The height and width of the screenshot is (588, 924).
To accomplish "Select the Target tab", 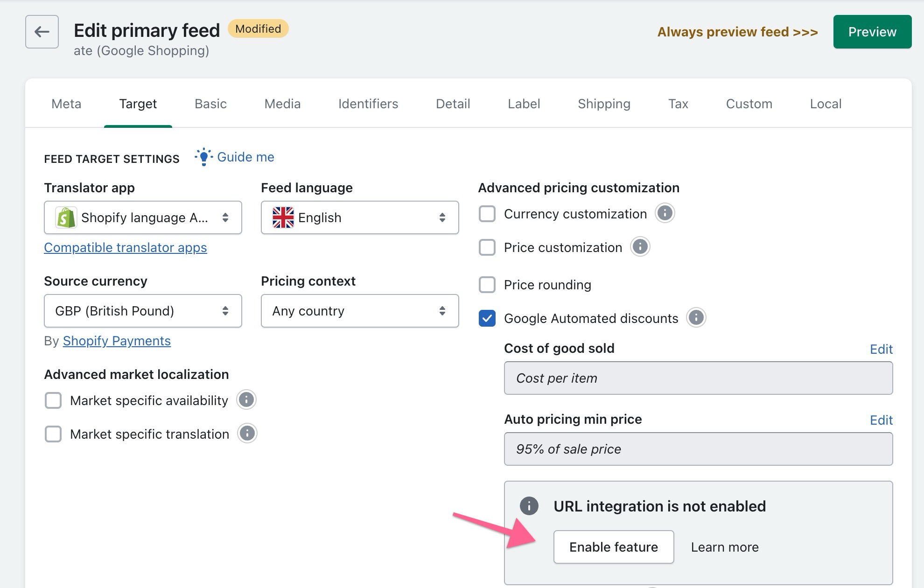I will click(138, 104).
